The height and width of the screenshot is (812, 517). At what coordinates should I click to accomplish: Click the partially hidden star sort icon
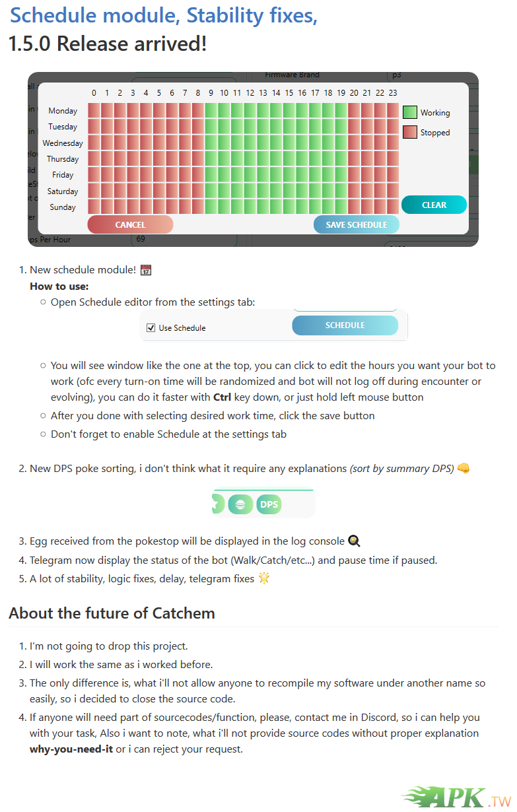pos(215,505)
